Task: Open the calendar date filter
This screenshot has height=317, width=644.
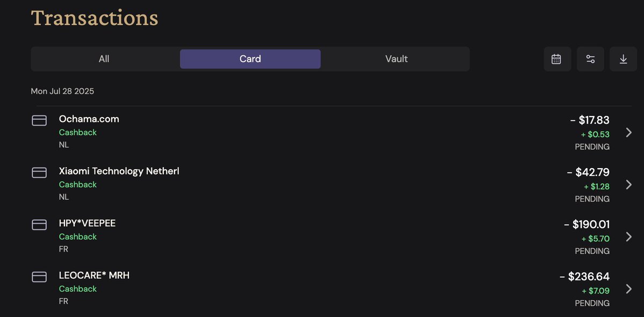Action: 558,59
